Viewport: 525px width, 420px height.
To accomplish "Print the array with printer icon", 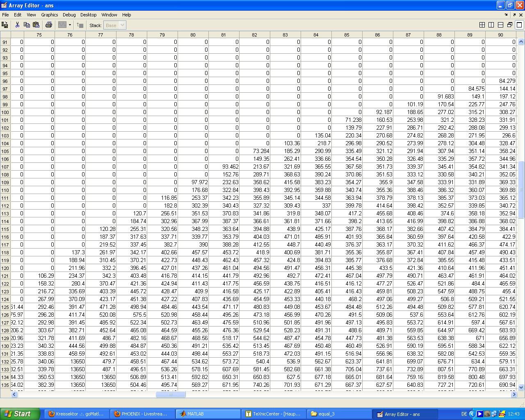I will [49, 25].
